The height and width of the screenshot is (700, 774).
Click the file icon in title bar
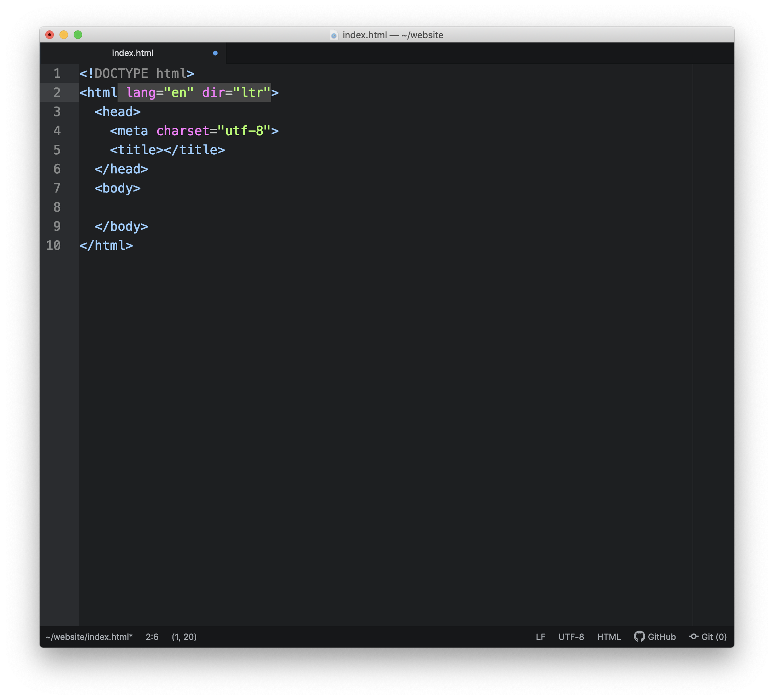coord(334,35)
